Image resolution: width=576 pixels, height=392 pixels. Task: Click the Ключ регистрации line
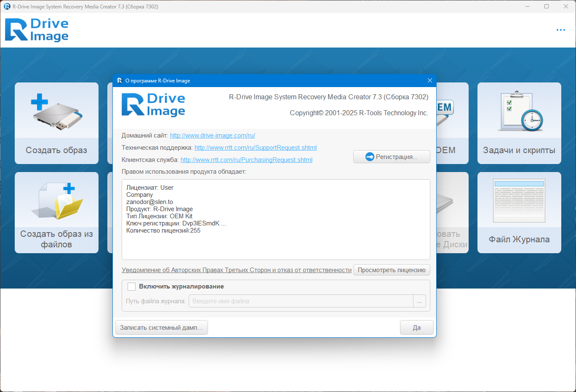click(176, 223)
